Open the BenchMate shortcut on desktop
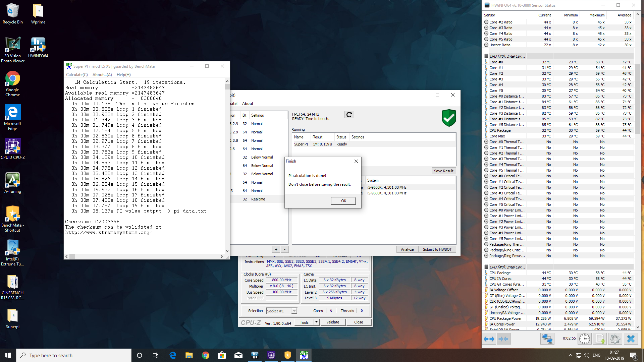The width and height of the screenshot is (644, 362). (x=13, y=219)
